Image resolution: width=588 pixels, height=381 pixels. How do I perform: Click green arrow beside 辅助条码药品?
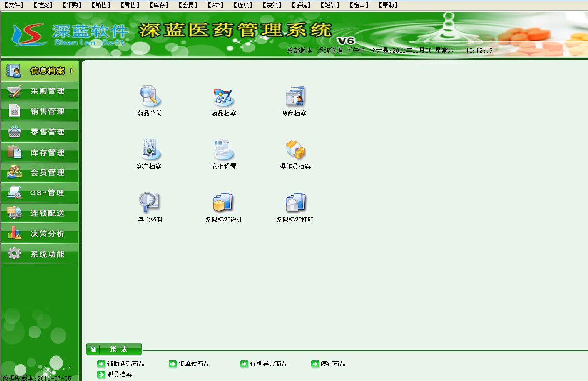point(101,364)
